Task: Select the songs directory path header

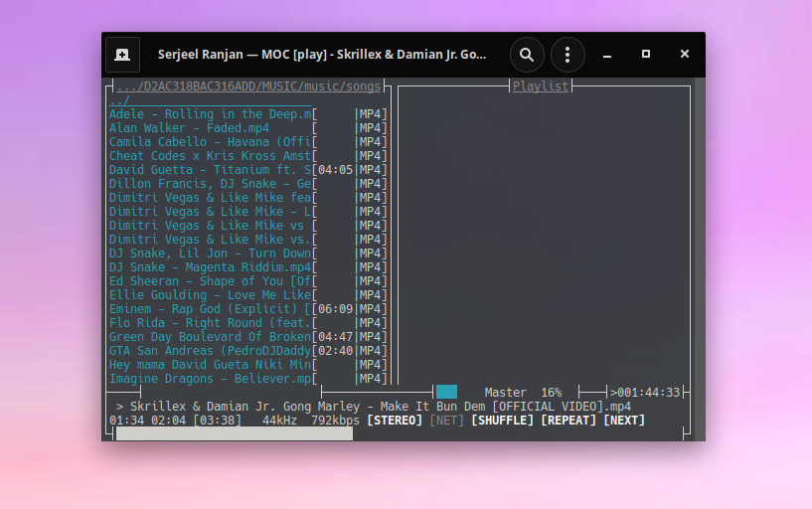Action: [x=248, y=85]
